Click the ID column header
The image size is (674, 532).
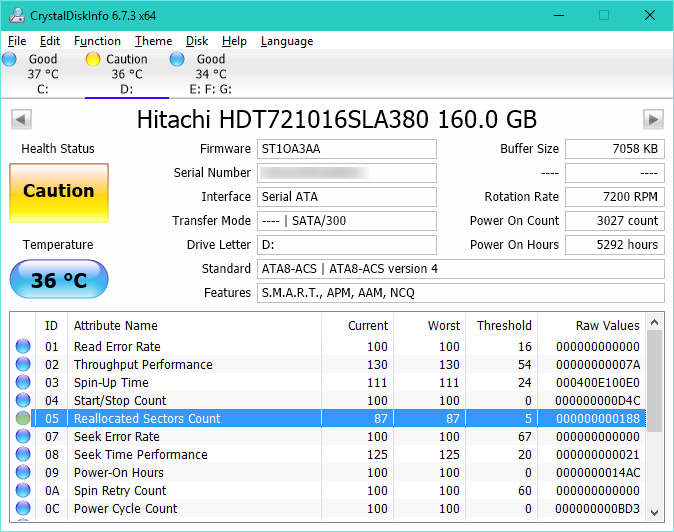coord(51,326)
